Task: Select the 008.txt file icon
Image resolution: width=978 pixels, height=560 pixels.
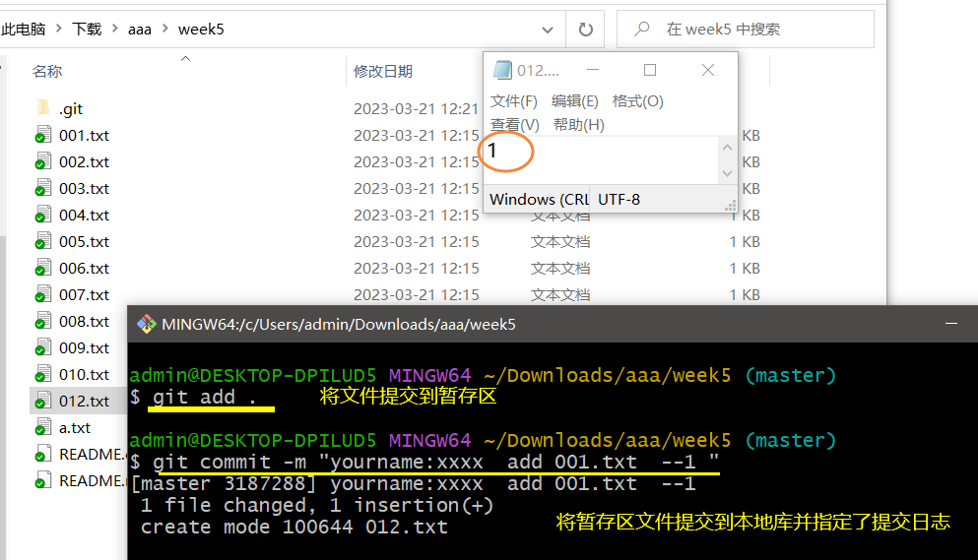Action: (x=43, y=321)
